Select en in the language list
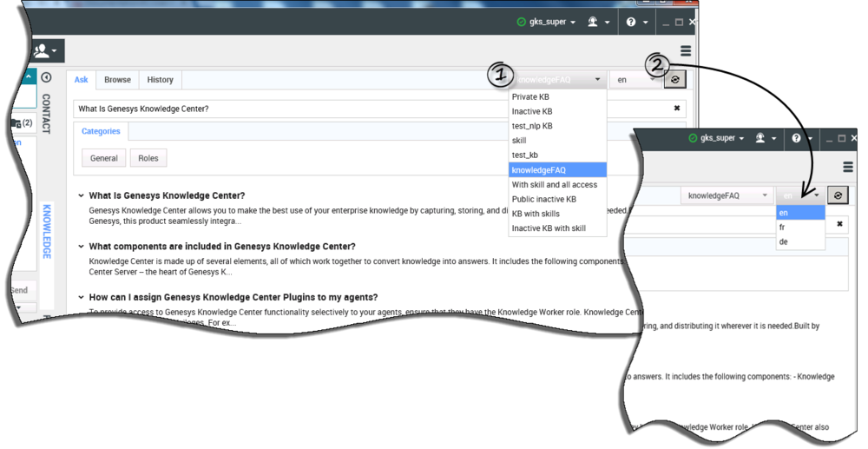This screenshot has height=449, width=868. coord(800,213)
